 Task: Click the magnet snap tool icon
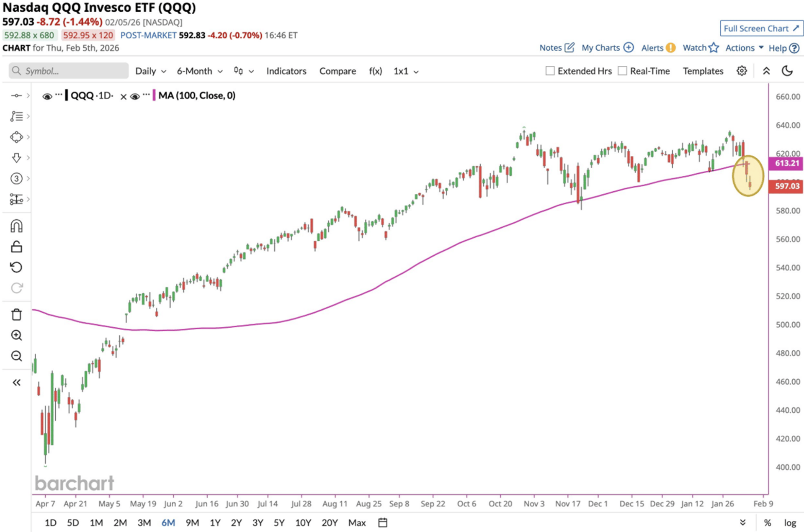point(16,226)
